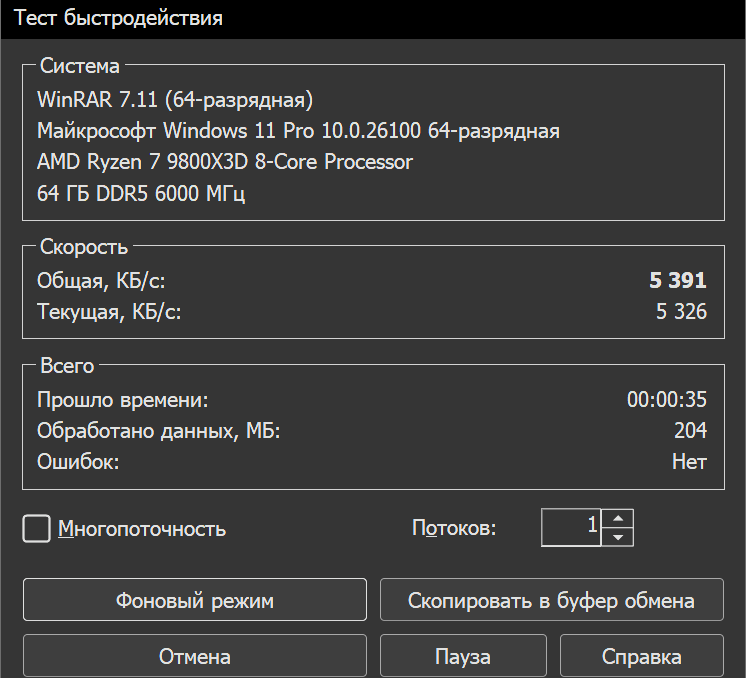Click Скопировать в буфер обмена button
746x678 pixels.
(x=551, y=600)
